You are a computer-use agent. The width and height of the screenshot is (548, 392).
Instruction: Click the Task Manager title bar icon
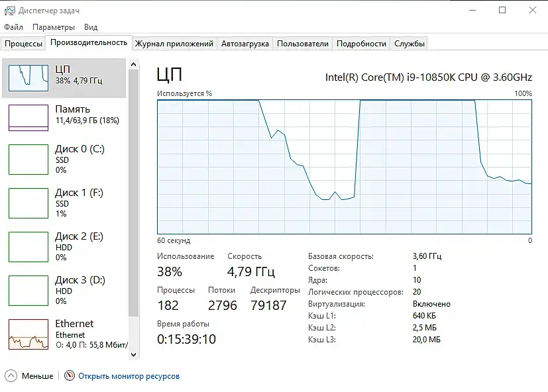pyautogui.click(x=10, y=11)
